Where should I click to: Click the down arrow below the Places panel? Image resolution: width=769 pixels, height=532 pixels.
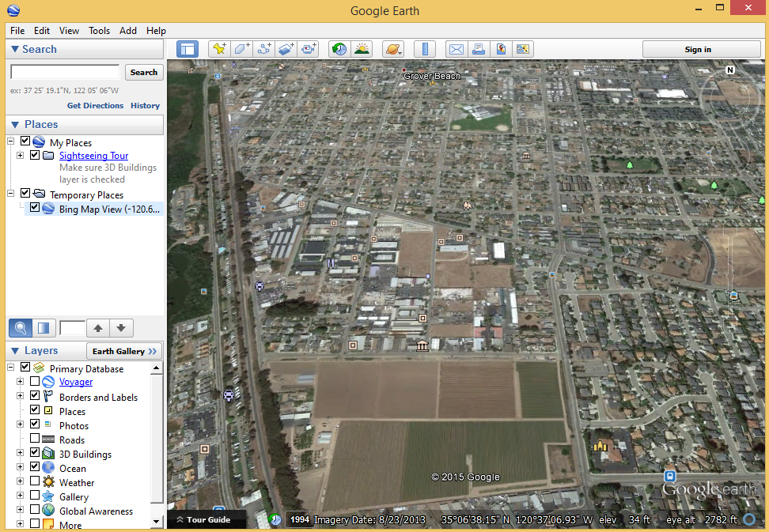[121, 328]
